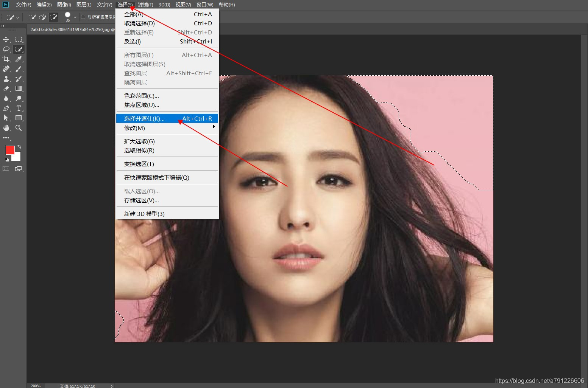Screen dimensions: 588x388
Task: Collapse the toolbox panel double-arrow
Action: point(3,26)
